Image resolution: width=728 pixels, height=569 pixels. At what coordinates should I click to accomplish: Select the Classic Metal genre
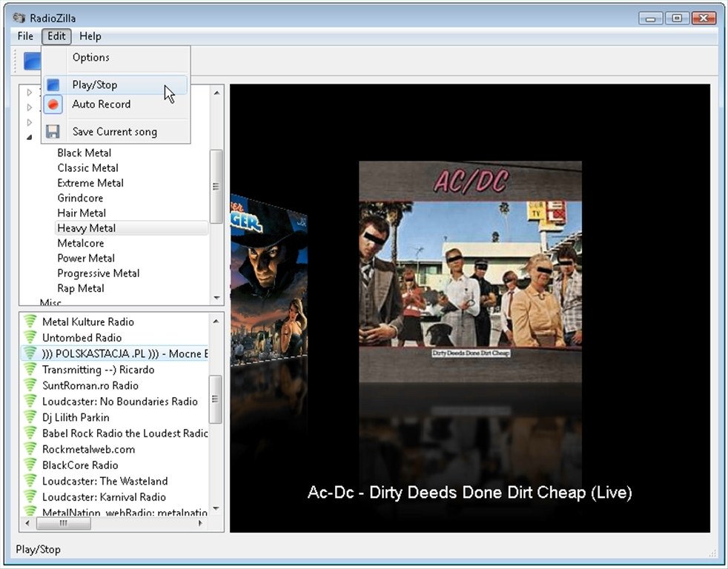87,168
